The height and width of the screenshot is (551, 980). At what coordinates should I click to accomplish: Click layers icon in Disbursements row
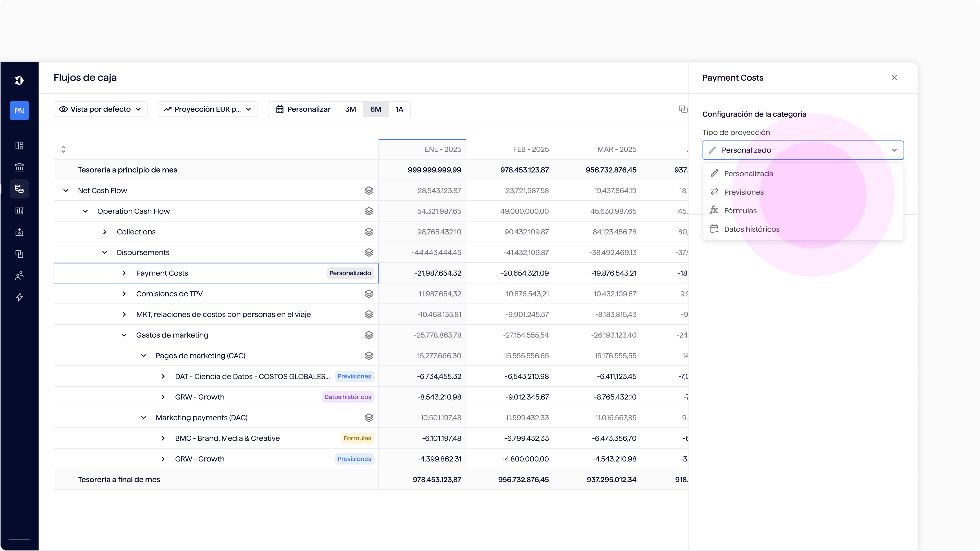369,253
